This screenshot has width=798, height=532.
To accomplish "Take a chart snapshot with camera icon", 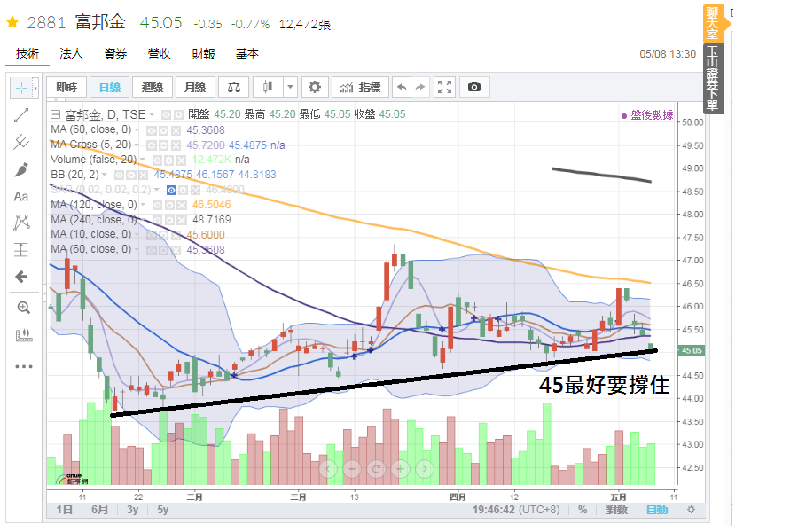I will pyautogui.click(x=473, y=87).
